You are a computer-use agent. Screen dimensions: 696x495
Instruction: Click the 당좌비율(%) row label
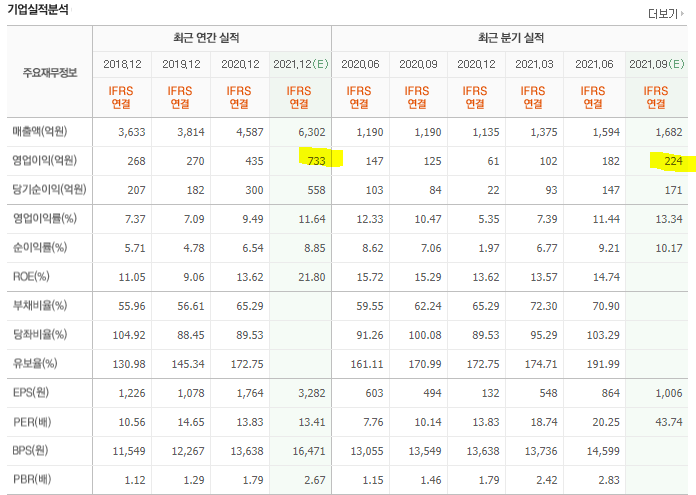[x=40, y=334]
